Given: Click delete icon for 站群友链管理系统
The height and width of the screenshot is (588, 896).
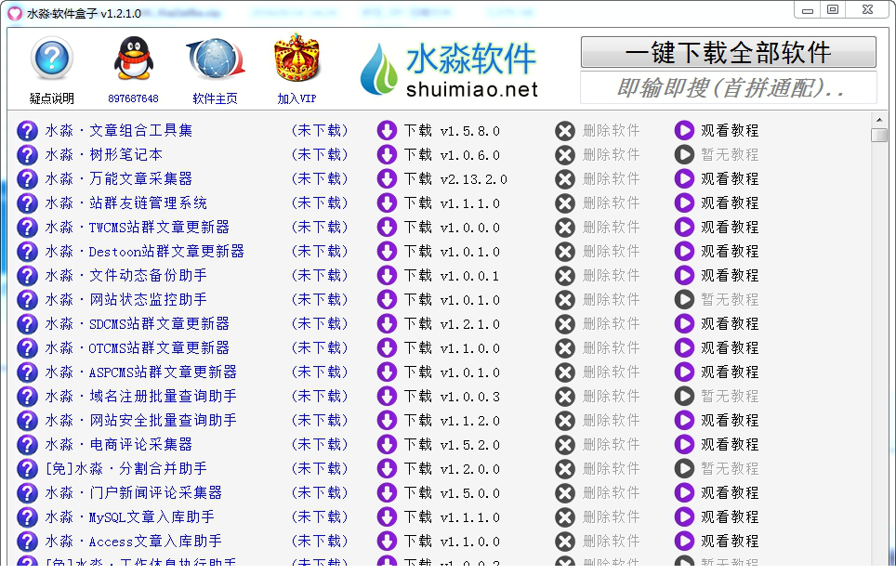Looking at the screenshot, I should tap(565, 203).
